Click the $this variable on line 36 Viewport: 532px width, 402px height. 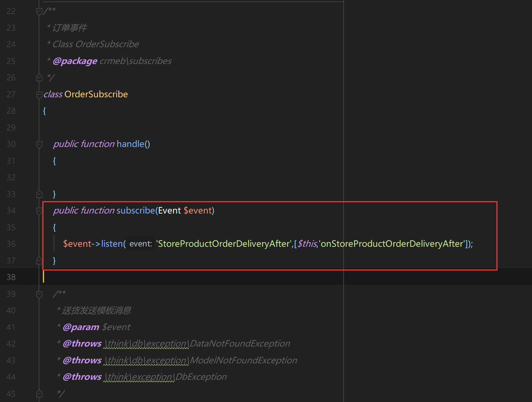[x=307, y=244]
